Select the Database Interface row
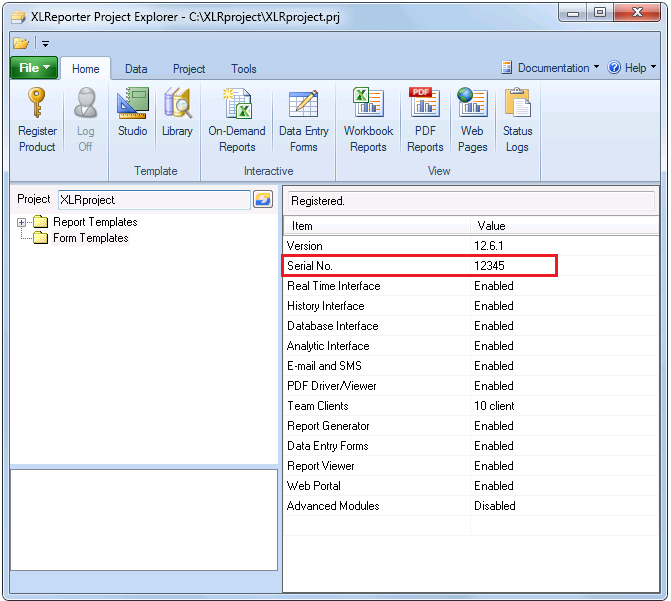This screenshot has width=671, height=601. pos(471,326)
